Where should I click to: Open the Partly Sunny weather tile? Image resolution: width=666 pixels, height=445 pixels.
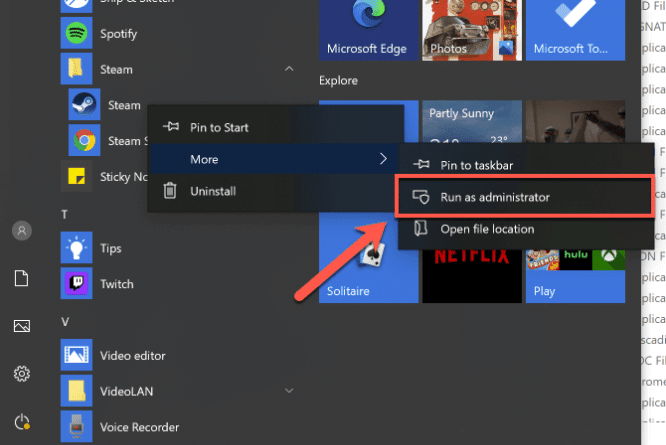(x=472, y=121)
